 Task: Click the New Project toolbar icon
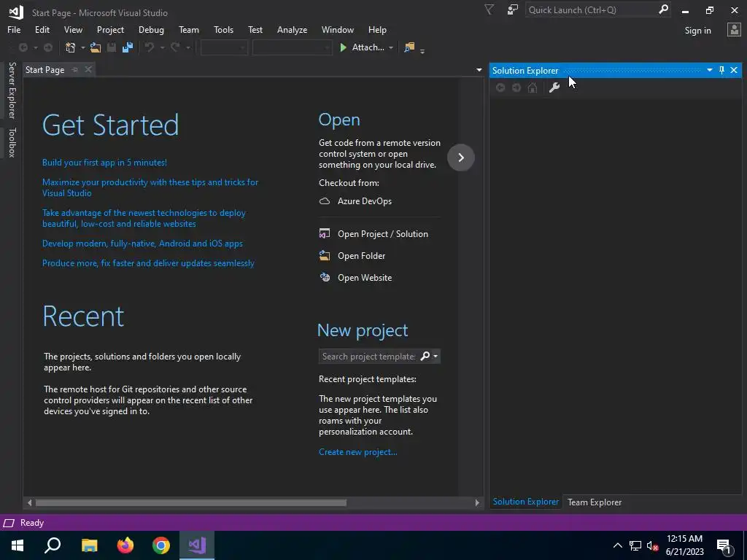tap(71, 47)
